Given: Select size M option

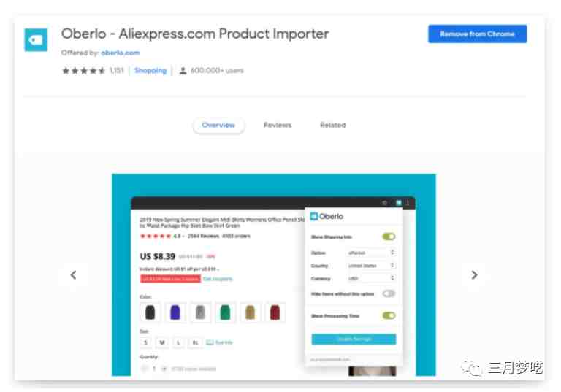Looking at the screenshot, I should (162, 342).
